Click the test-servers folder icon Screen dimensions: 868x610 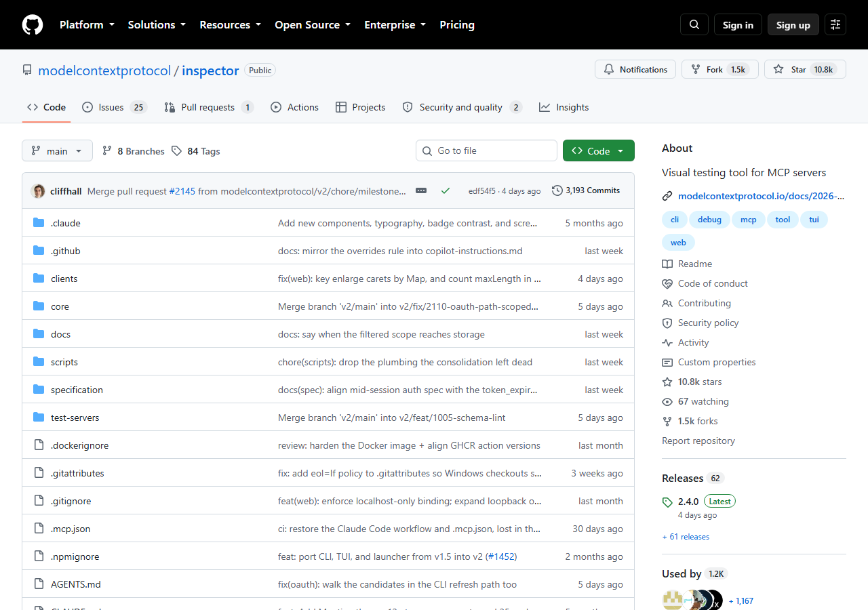tap(39, 418)
